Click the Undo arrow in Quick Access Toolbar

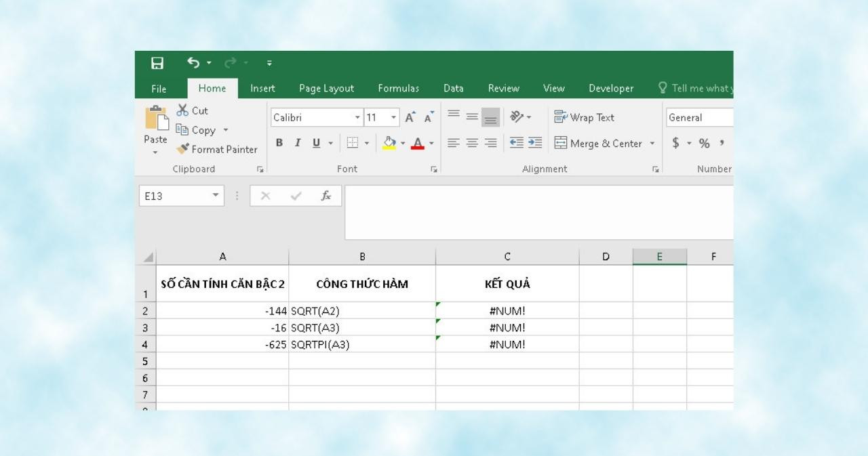tap(194, 61)
